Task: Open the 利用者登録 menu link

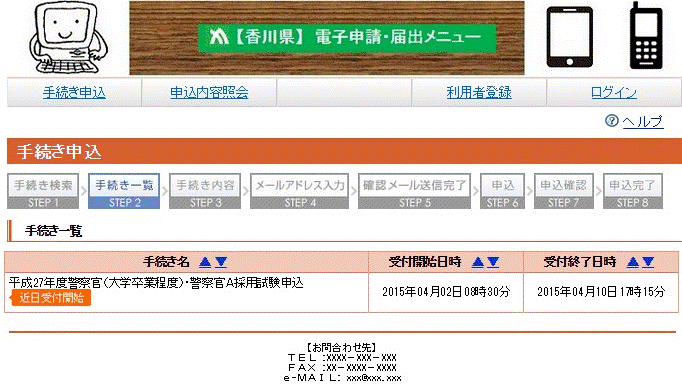Action: [x=479, y=92]
